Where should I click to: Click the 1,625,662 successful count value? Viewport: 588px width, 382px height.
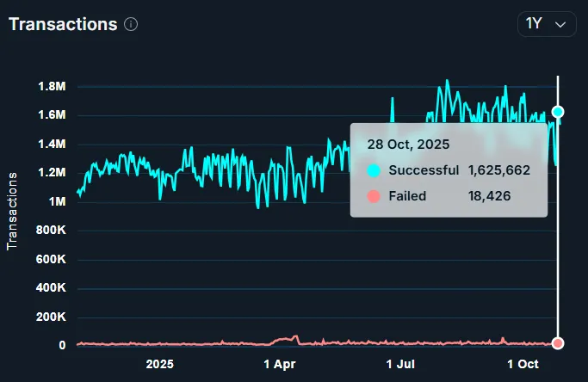coord(498,170)
